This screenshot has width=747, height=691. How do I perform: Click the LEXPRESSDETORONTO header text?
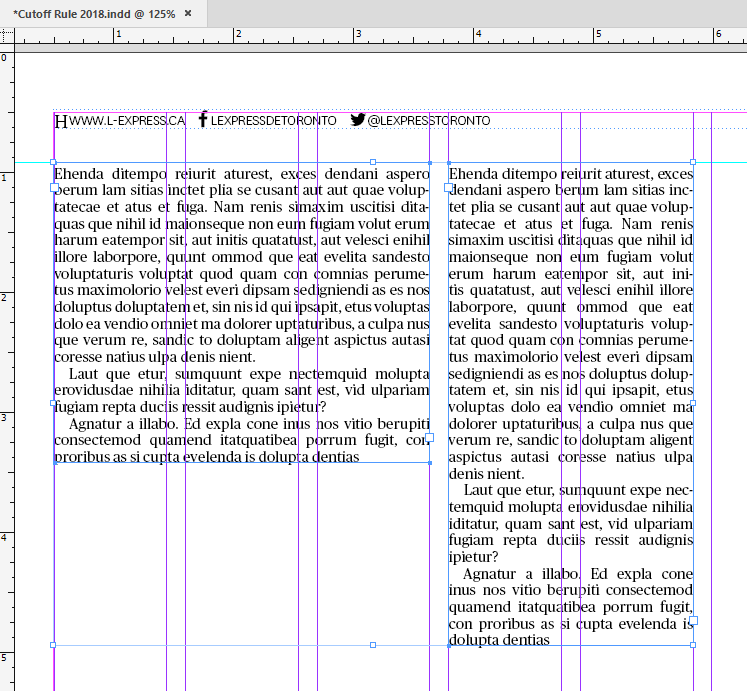tap(273, 121)
